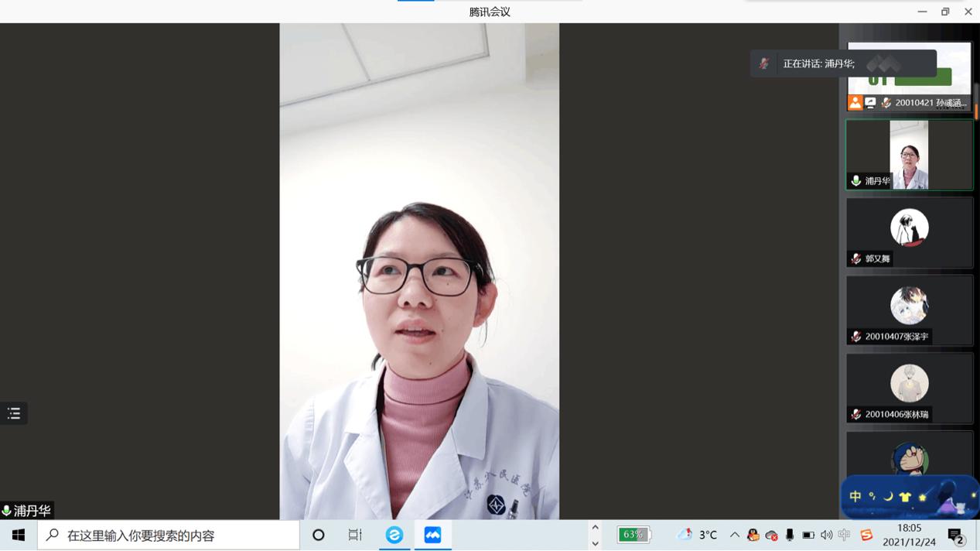Image resolution: width=980 pixels, height=551 pixels.
Task: Click the Cortana circle icon
Action: 318,535
